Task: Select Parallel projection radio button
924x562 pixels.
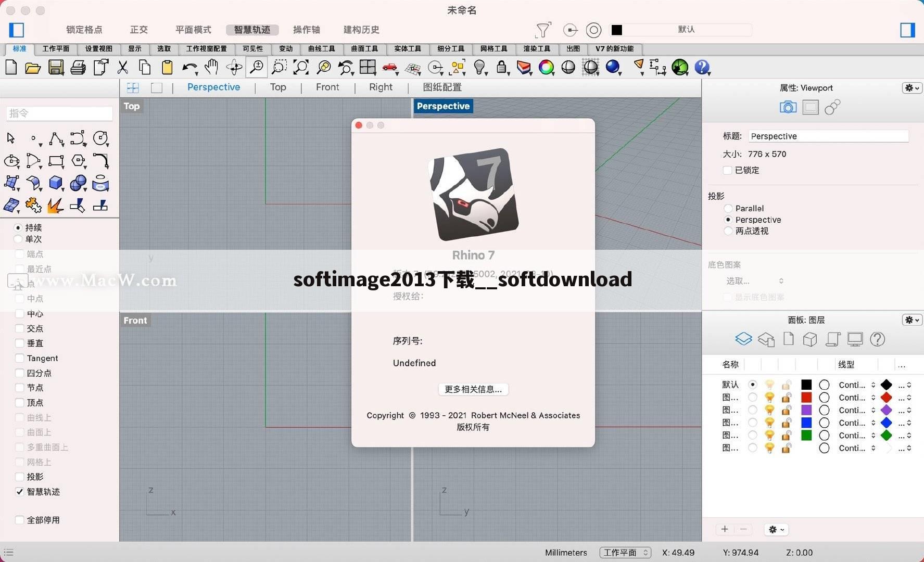Action: click(x=728, y=208)
